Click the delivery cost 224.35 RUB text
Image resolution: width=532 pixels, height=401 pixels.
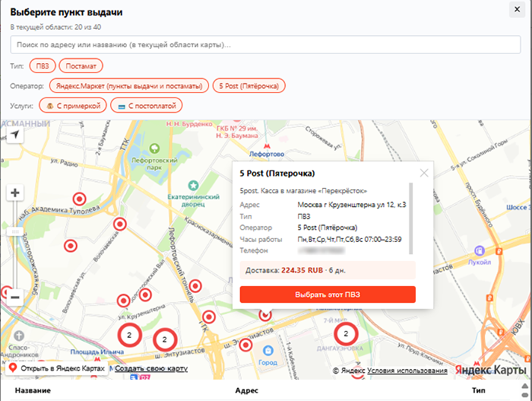pyautogui.click(x=302, y=271)
